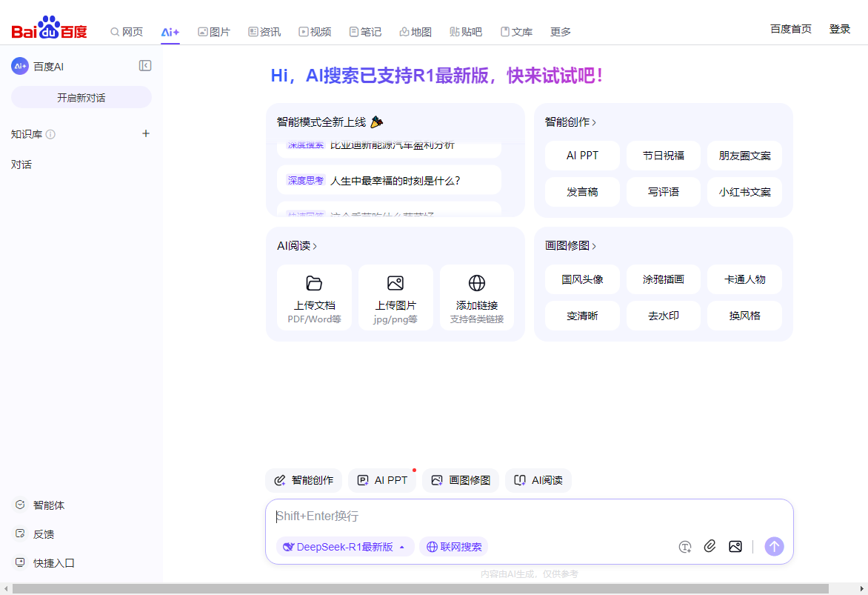Image resolution: width=868 pixels, height=595 pixels.
Task: Select 节日祝福 option
Action: coord(663,156)
